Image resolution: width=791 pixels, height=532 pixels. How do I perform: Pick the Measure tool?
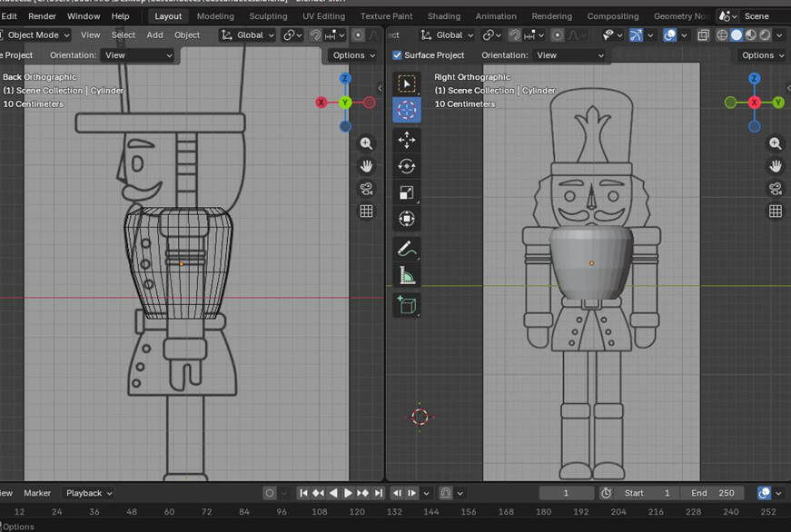pos(406,276)
